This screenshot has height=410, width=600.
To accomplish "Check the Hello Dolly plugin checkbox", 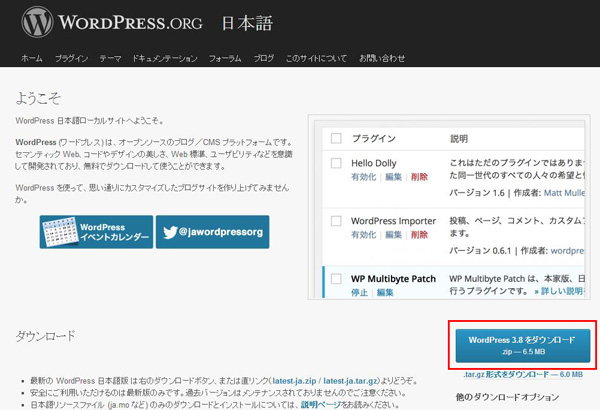I will point(336,163).
